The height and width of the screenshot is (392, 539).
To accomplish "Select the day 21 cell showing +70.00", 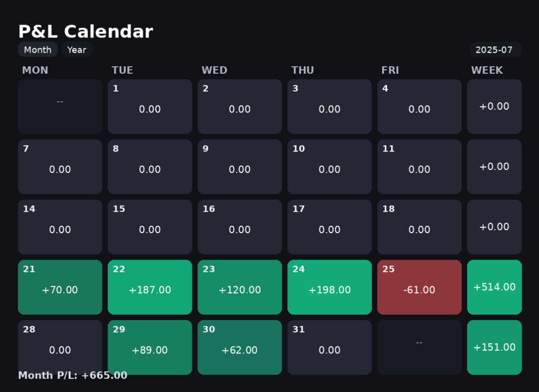I will pyautogui.click(x=60, y=287).
